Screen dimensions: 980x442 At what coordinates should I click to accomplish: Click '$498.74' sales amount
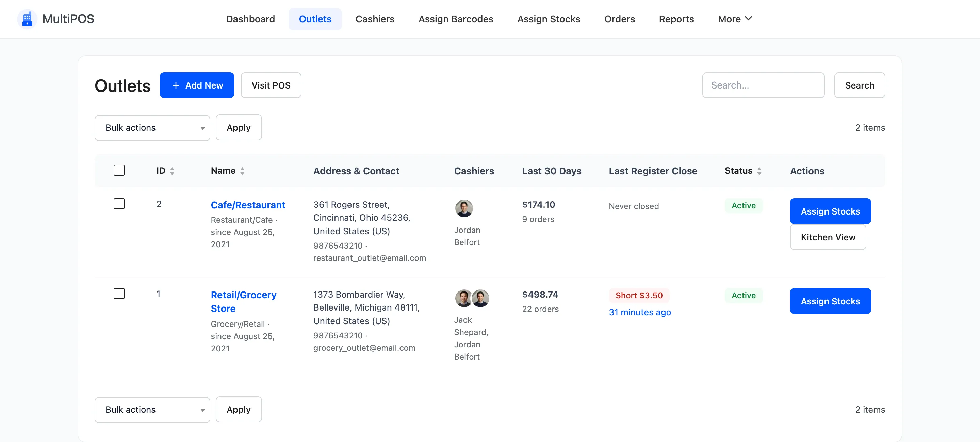(x=540, y=295)
